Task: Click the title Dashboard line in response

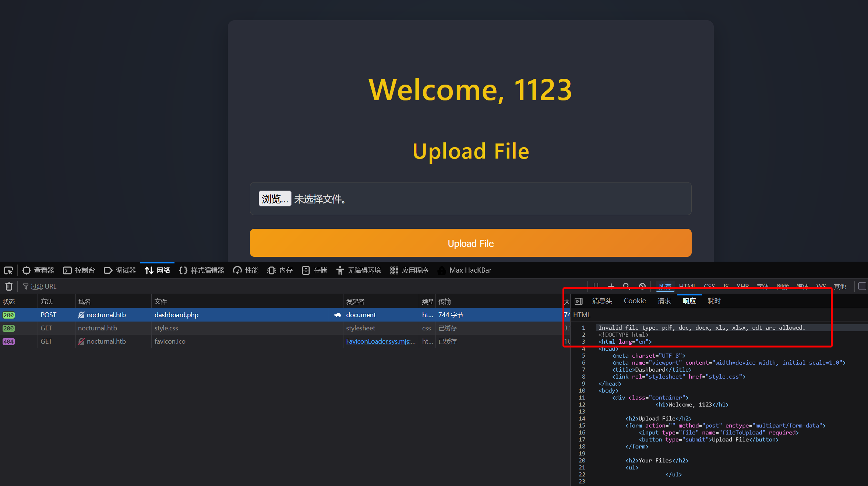Action: click(652, 370)
